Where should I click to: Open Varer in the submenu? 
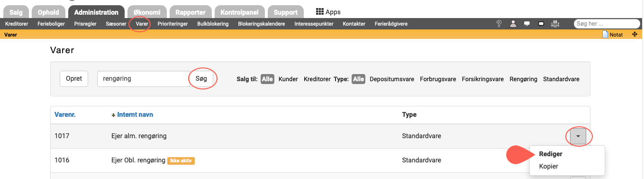point(142,24)
